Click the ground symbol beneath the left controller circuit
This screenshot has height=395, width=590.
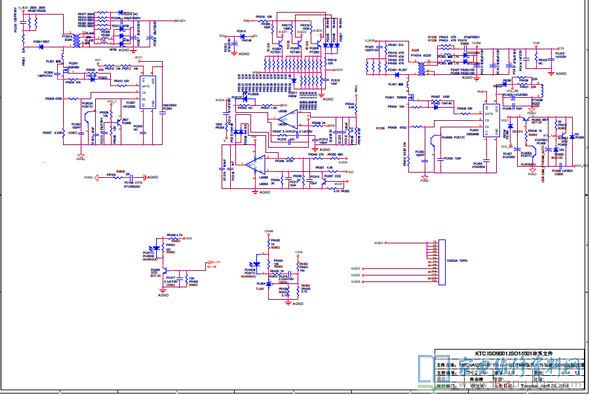coord(80,156)
